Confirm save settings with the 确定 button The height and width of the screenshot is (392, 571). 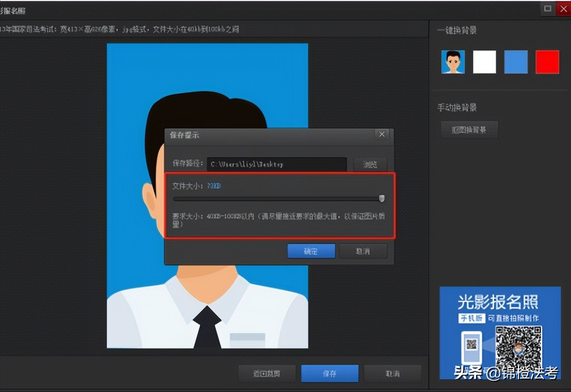tap(311, 251)
